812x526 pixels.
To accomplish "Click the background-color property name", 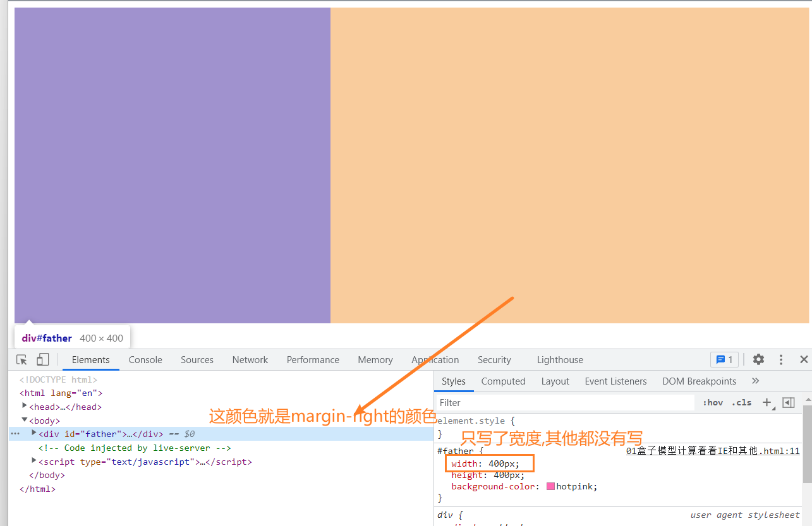I will [494, 486].
